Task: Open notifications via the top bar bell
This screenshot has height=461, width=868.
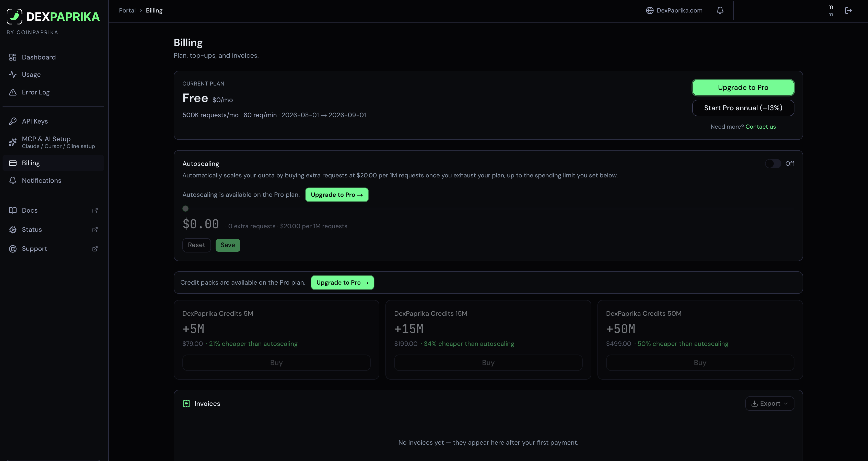Action: point(720,10)
